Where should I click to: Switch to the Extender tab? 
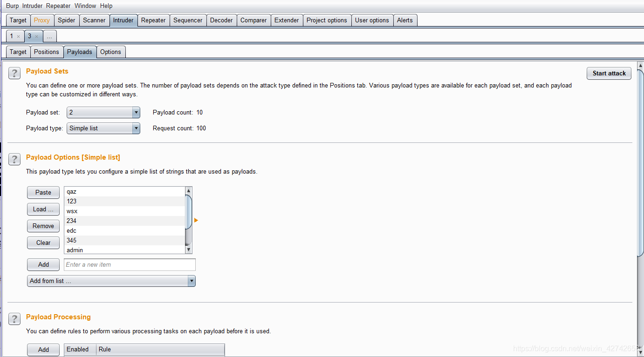287,20
